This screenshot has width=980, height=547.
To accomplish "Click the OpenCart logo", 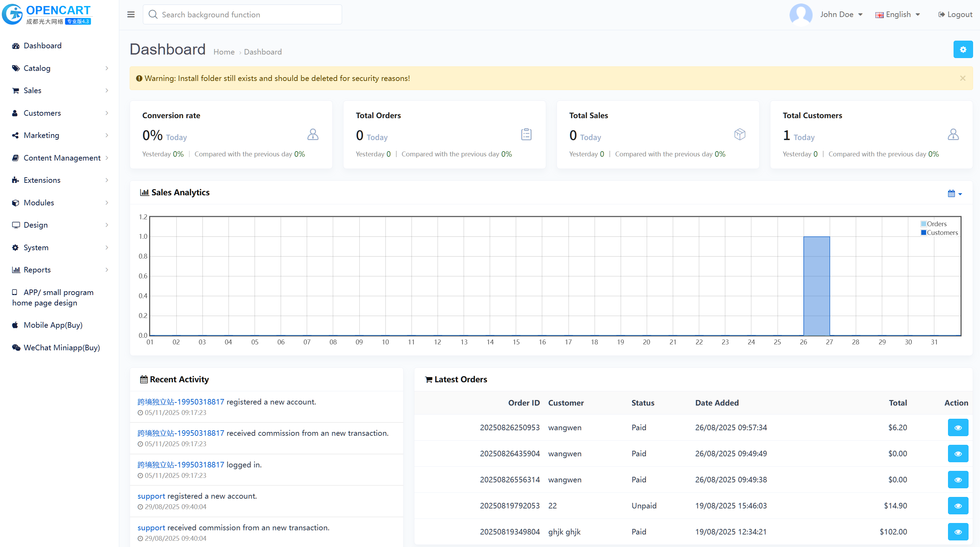I will [x=47, y=15].
